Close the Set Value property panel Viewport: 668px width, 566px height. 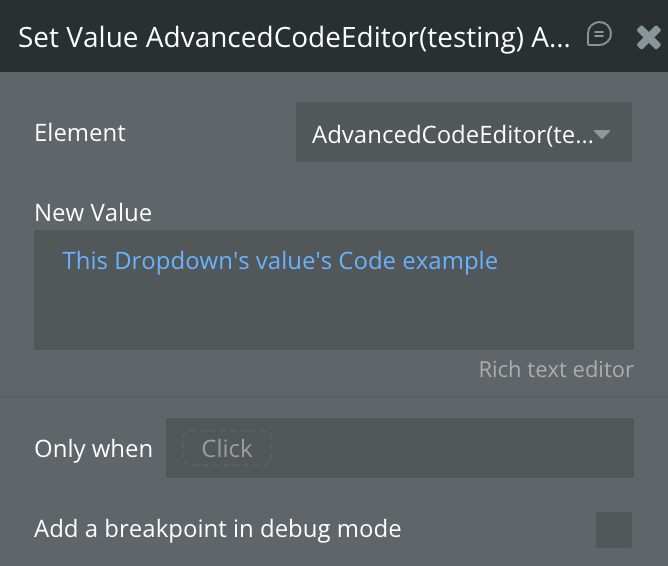point(648,37)
